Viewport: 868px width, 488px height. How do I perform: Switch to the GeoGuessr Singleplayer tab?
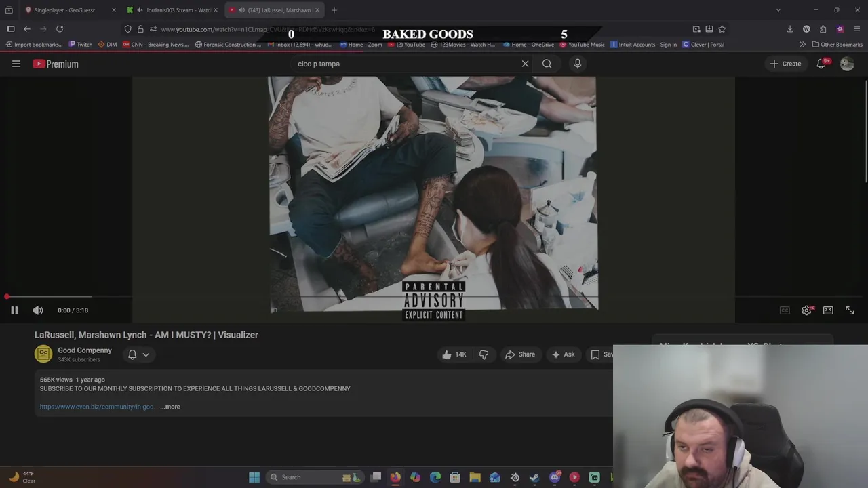click(64, 10)
